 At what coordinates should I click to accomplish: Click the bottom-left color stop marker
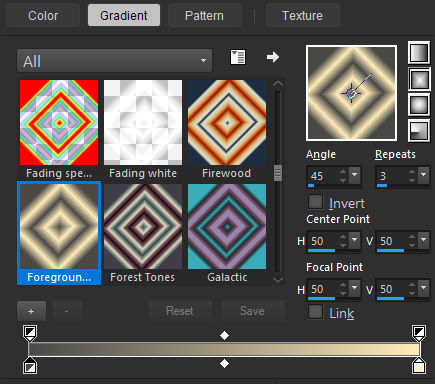[30, 365]
